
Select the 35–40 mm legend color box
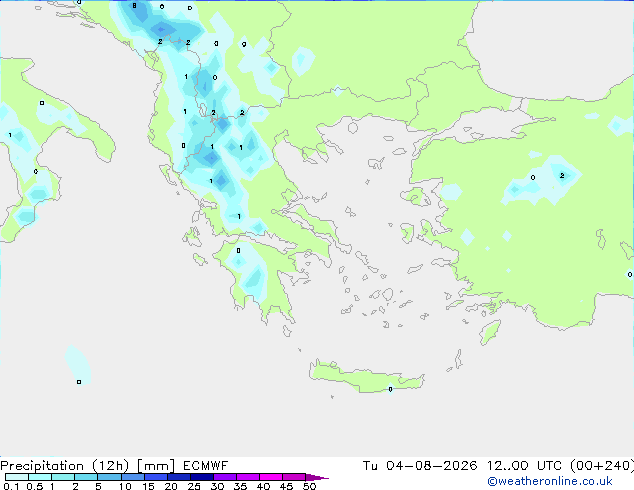(x=248, y=477)
